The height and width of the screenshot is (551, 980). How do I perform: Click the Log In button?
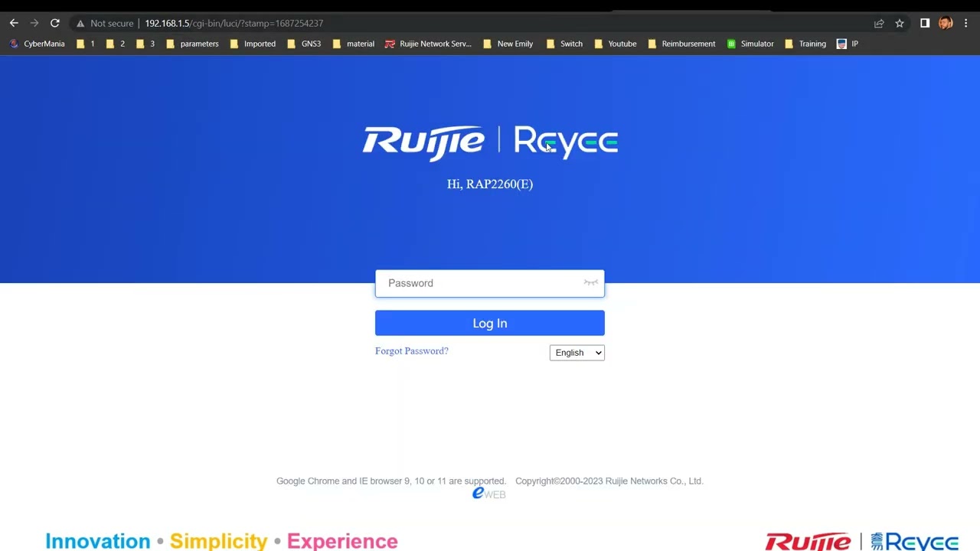[490, 323]
